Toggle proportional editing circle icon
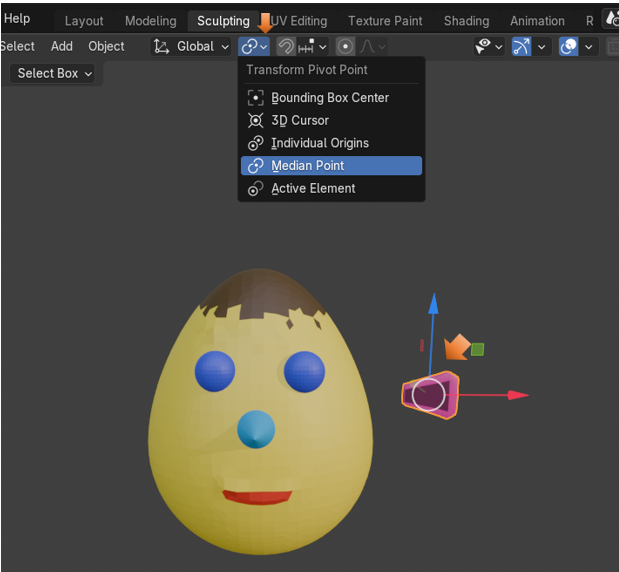This screenshot has width=619, height=572. point(345,46)
